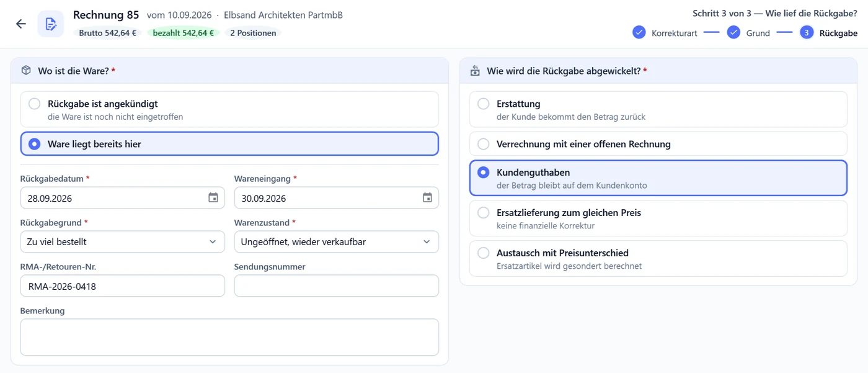
Task: Focus the empty Sendungsnummer field
Action: pos(337,286)
